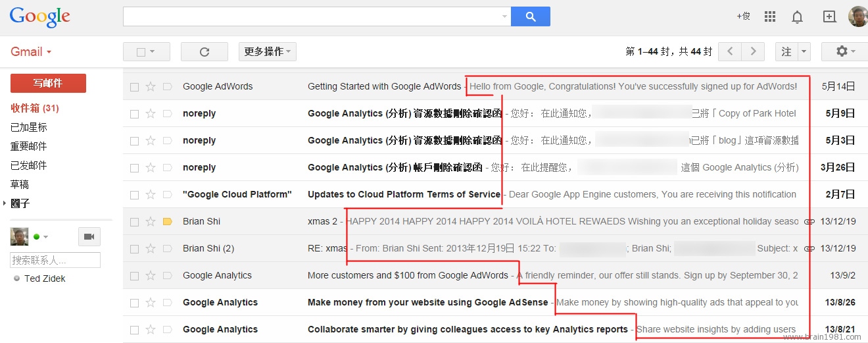Refresh the inbox
The height and width of the screenshot is (343, 868).
pos(205,51)
